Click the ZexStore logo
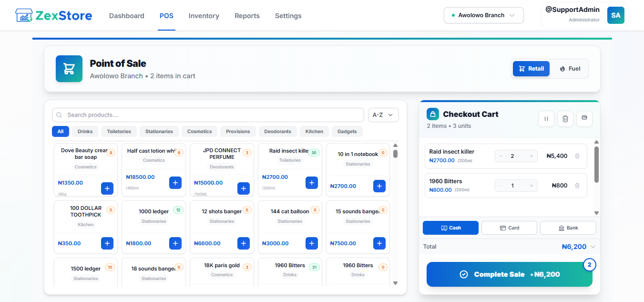The image size is (644, 302). (53, 16)
